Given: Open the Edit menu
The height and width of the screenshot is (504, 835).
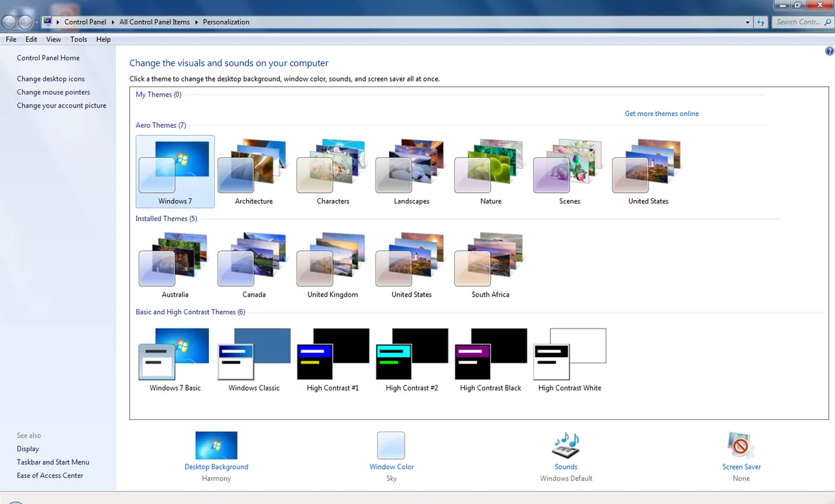Looking at the screenshot, I should (x=31, y=39).
